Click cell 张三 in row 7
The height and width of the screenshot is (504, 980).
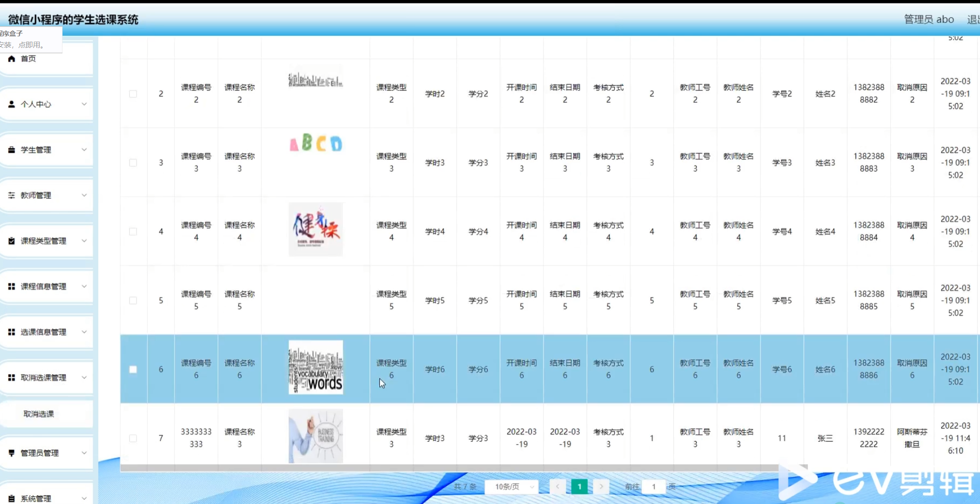(x=825, y=438)
